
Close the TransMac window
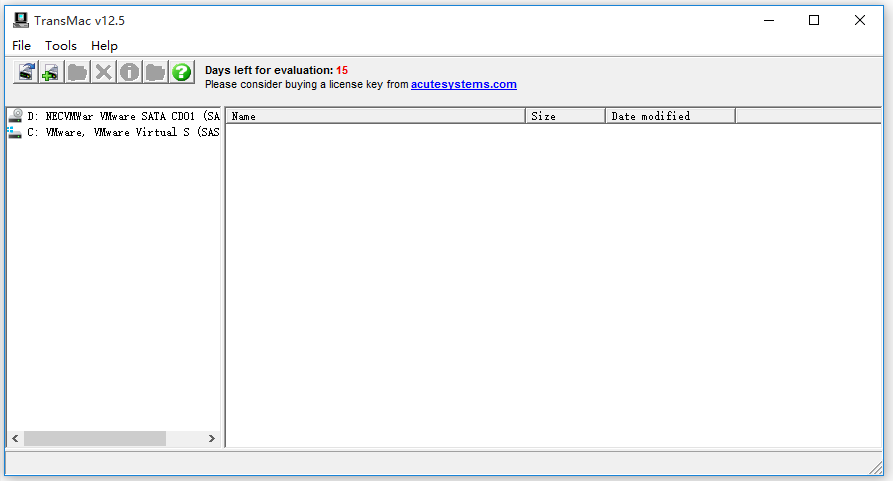860,20
